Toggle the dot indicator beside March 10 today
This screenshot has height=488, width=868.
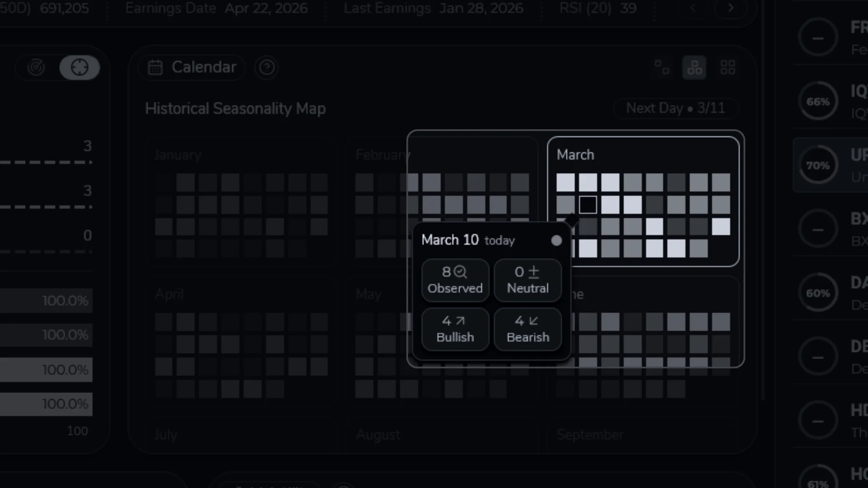pyautogui.click(x=556, y=240)
